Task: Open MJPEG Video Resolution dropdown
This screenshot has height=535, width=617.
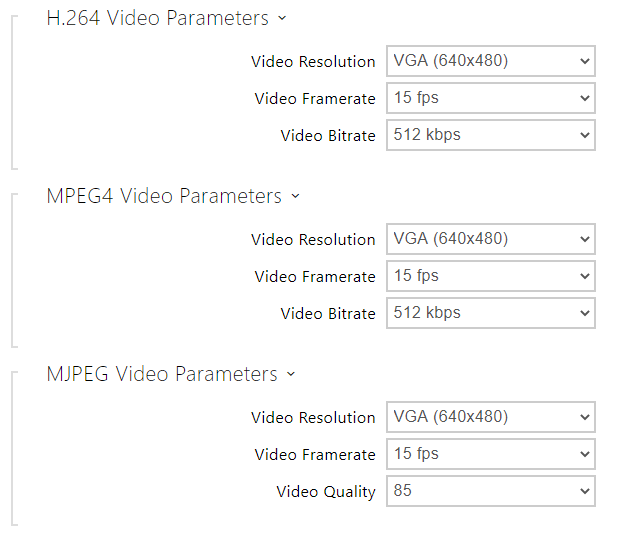Action: (x=490, y=417)
